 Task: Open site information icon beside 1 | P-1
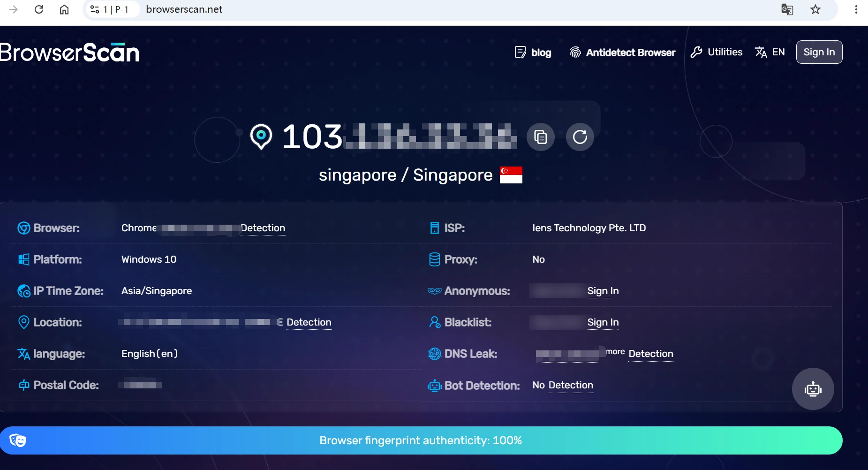95,9
